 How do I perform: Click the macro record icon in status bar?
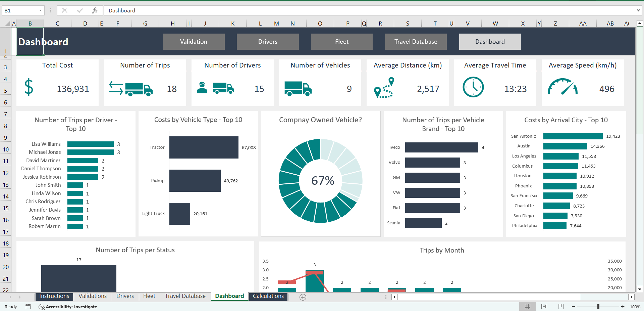coord(28,307)
